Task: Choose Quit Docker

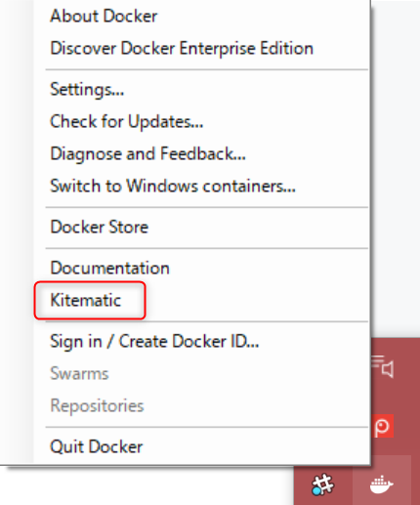Action: [x=97, y=446]
